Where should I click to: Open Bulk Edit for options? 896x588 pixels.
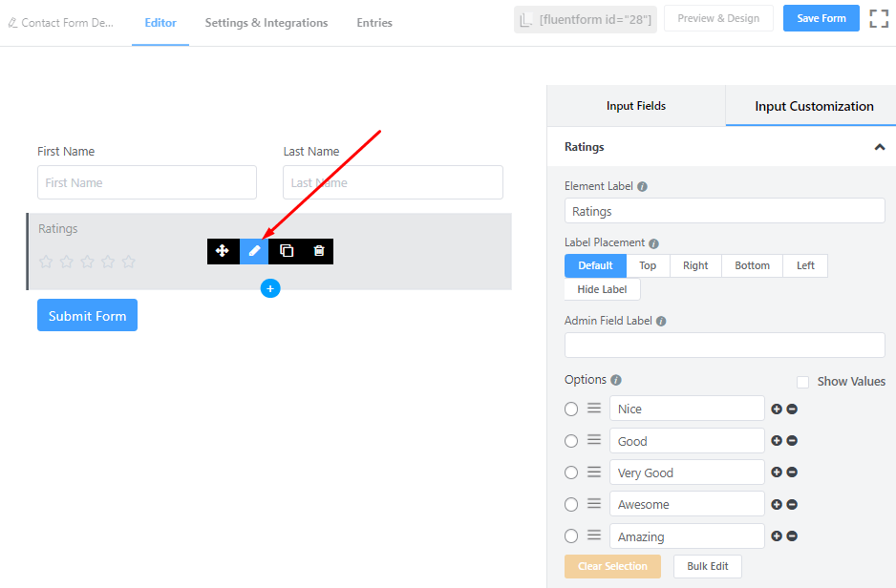pos(707,566)
